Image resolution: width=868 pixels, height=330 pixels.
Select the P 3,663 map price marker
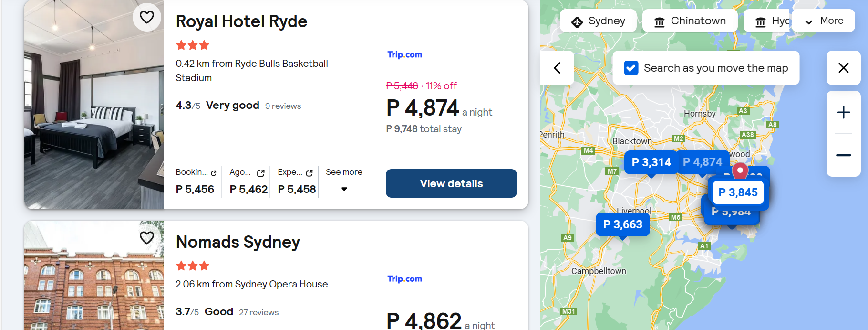[x=622, y=224]
